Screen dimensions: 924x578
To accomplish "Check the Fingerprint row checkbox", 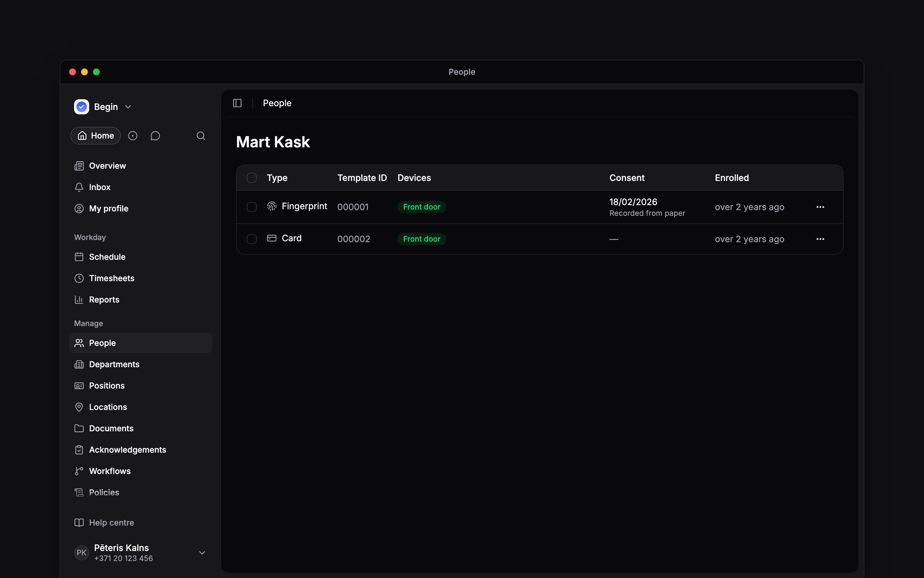I will pos(252,207).
